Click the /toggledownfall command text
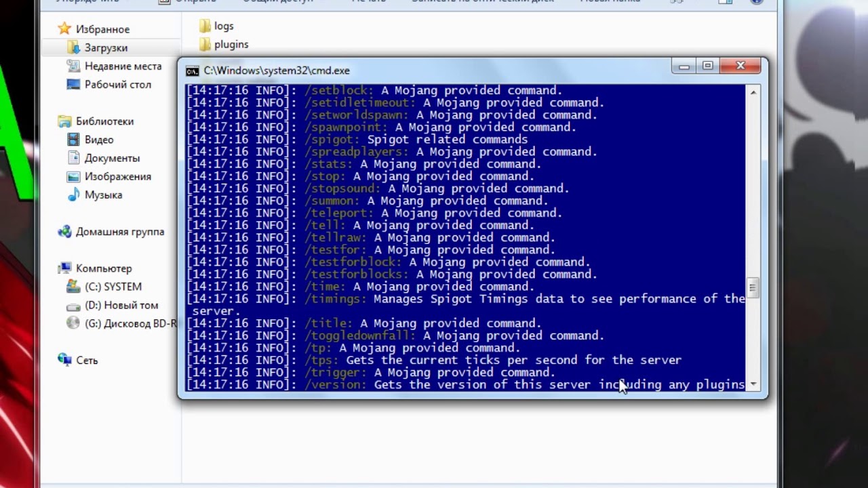Screen dimensions: 868x488 click(x=360, y=335)
